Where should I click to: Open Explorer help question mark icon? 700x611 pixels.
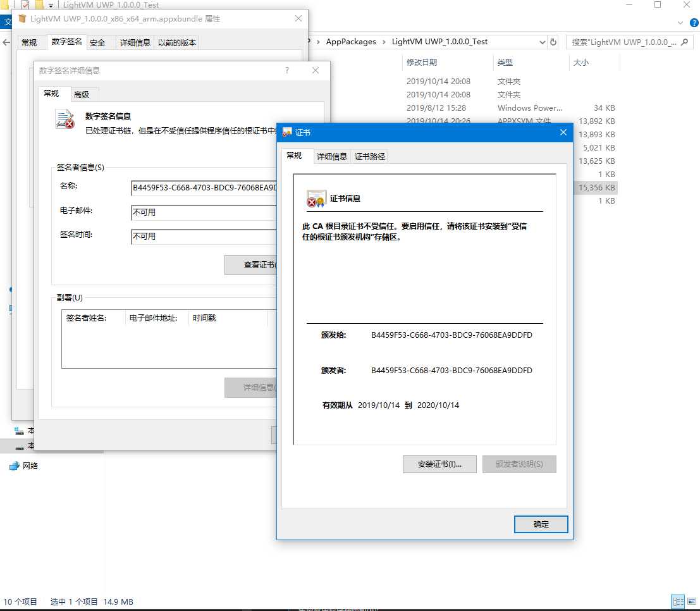(694, 23)
